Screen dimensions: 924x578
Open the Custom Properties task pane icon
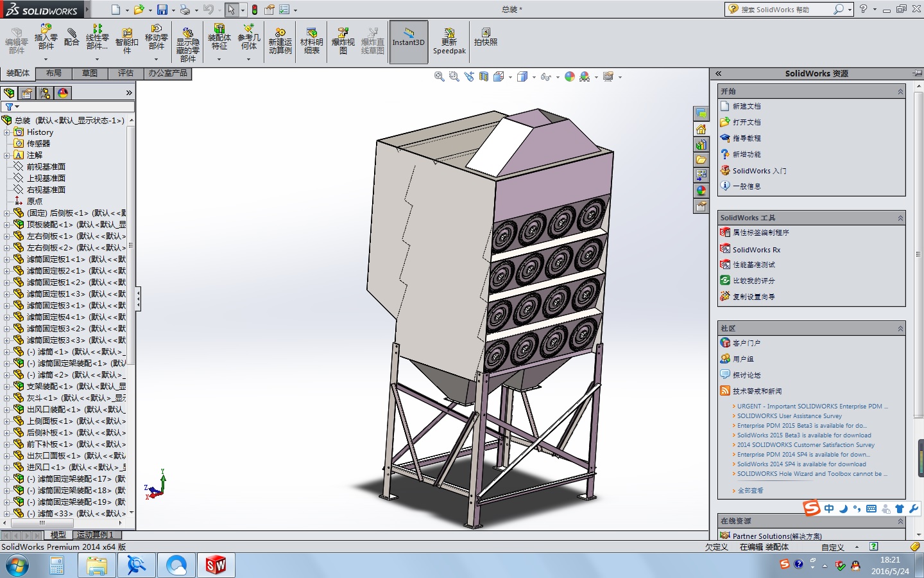(701, 206)
